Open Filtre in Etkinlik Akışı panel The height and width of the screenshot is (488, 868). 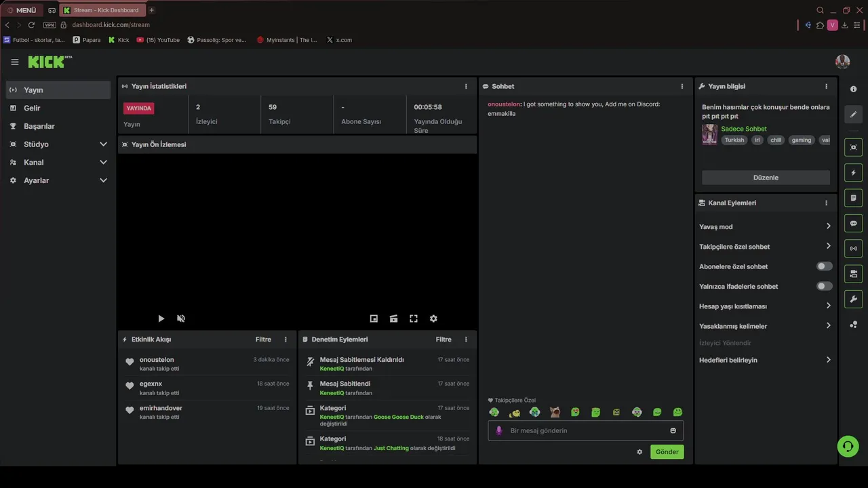[x=263, y=340]
